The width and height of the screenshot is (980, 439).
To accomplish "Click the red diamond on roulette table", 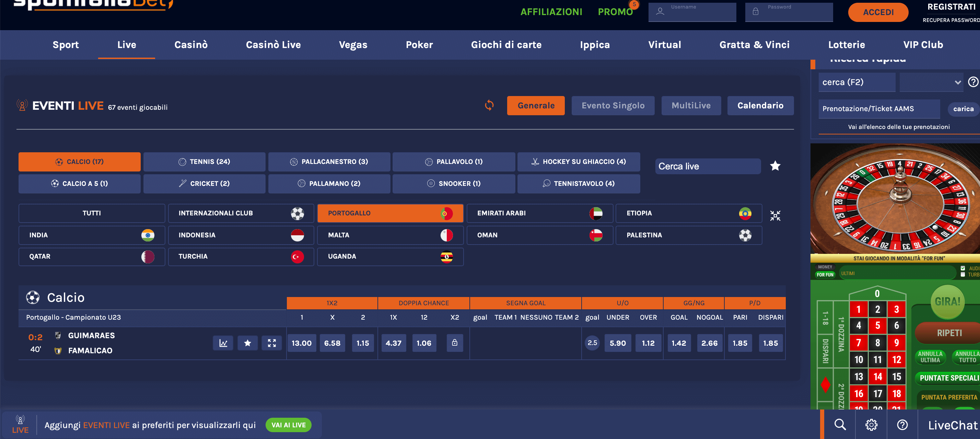I will [x=825, y=385].
